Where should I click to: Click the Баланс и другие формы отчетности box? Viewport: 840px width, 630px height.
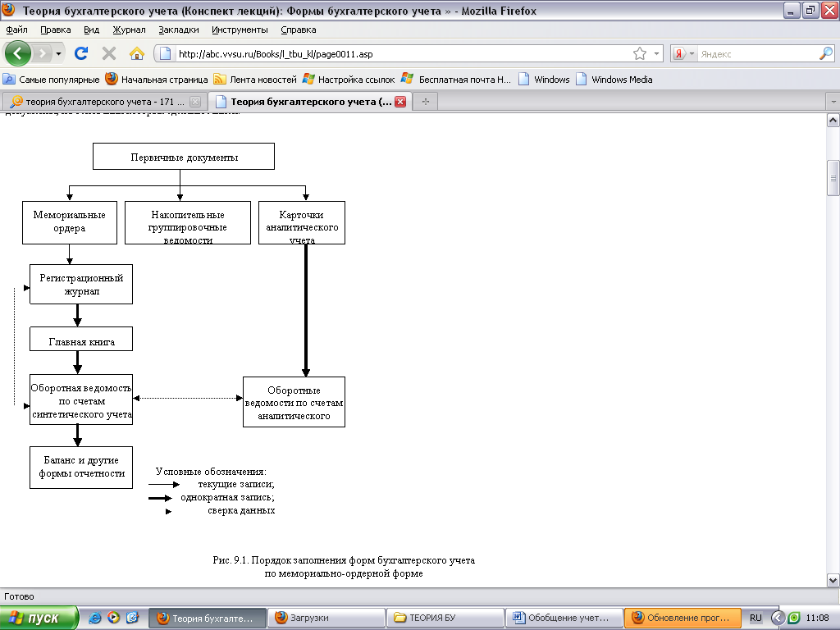click(x=81, y=467)
